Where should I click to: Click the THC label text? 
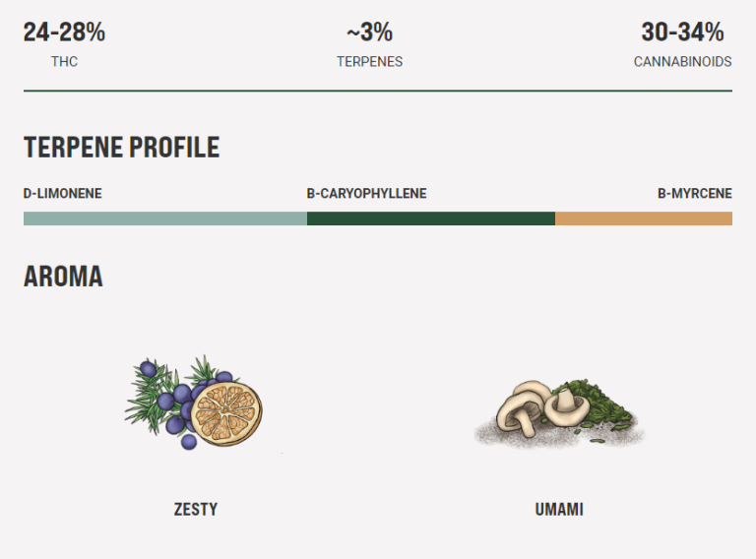coord(64,61)
